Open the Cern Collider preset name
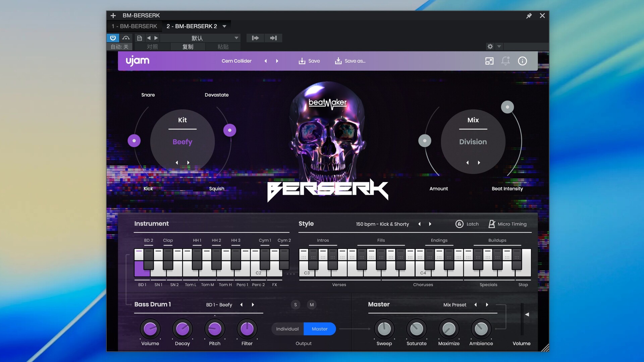Viewport: 644px width, 362px height. click(x=236, y=61)
